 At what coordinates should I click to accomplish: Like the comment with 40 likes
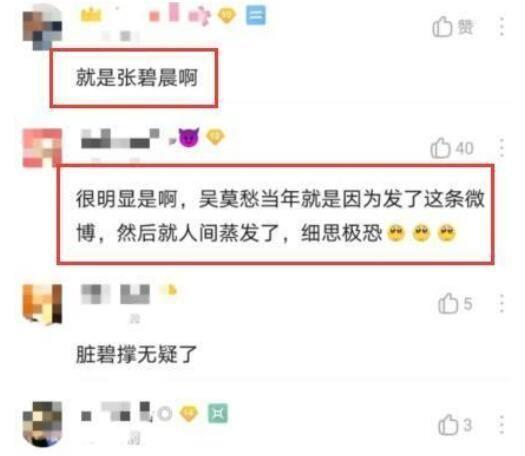point(452,148)
